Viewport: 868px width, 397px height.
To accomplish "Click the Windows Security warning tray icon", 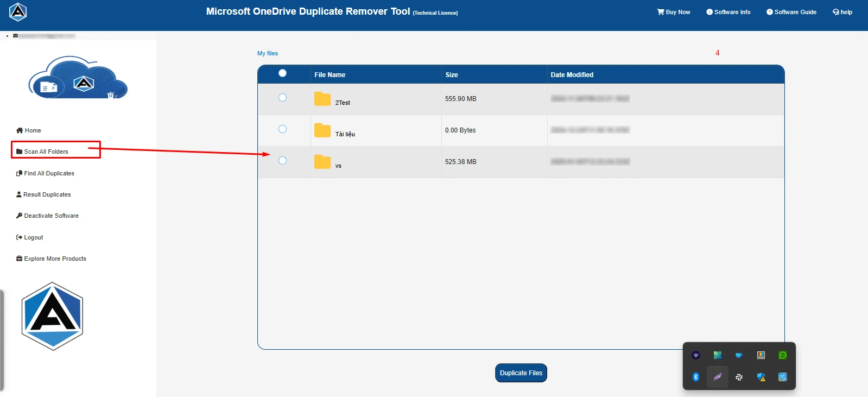I will point(761,377).
